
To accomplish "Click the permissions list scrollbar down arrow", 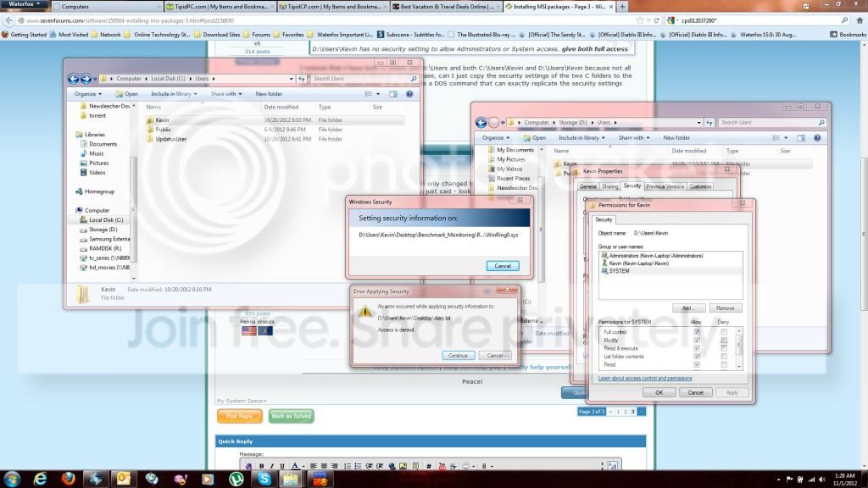I will click(x=739, y=366).
